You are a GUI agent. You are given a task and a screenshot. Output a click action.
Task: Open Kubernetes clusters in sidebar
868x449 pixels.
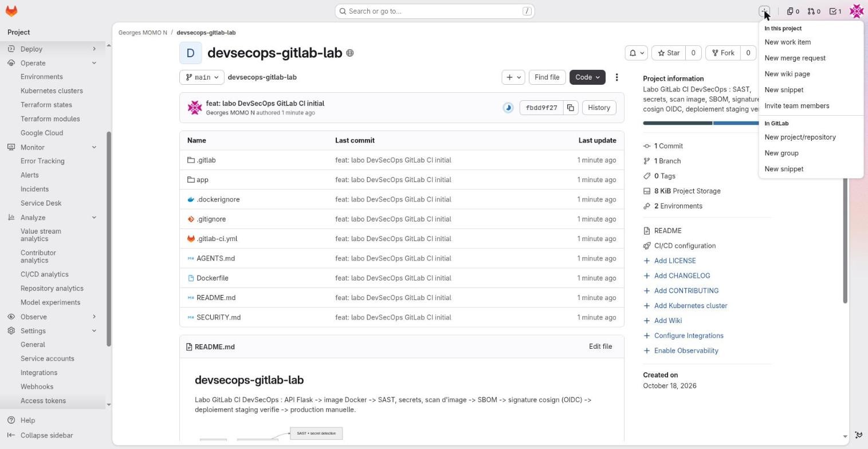(x=52, y=90)
